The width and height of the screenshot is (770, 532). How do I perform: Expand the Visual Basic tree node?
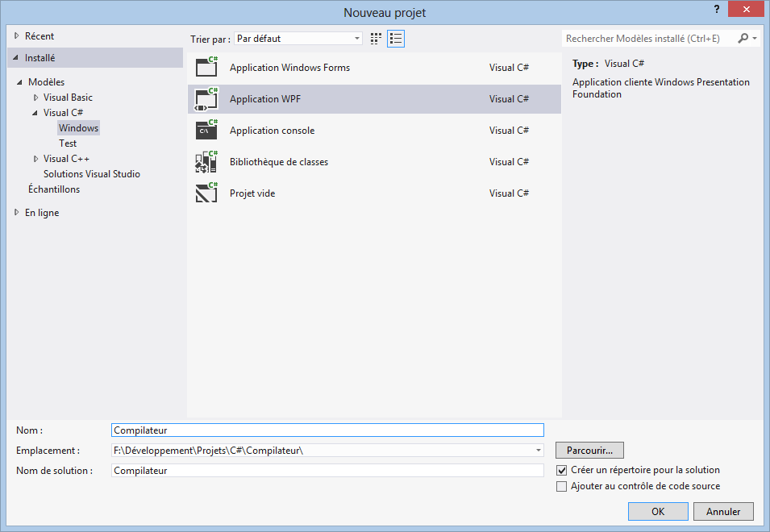(x=35, y=98)
